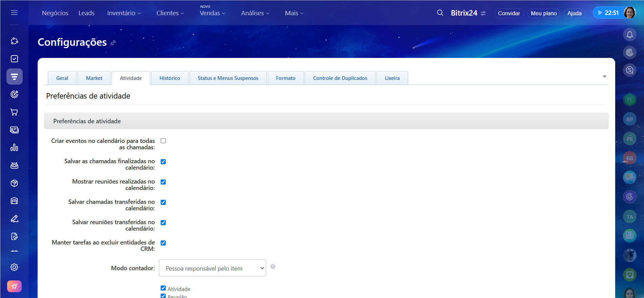Toggle Manter tarefas ao excluir entidades de CRM

pos(163,243)
